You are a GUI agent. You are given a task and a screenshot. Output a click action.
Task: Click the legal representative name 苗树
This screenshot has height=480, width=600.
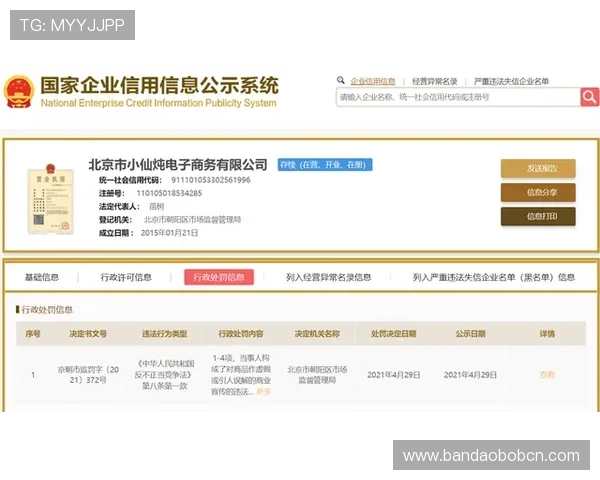(157, 206)
